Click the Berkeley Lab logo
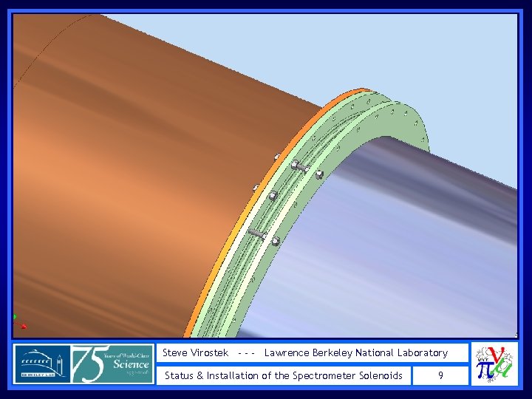This screenshot has height=399, width=532. click(42, 365)
